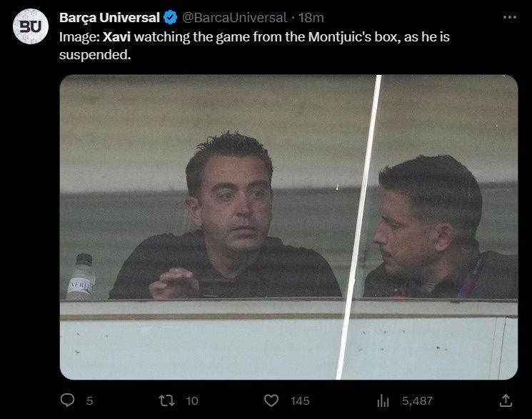532x419 pixels.
Task: Click the reply count 5
Action: click(x=89, y=401)
